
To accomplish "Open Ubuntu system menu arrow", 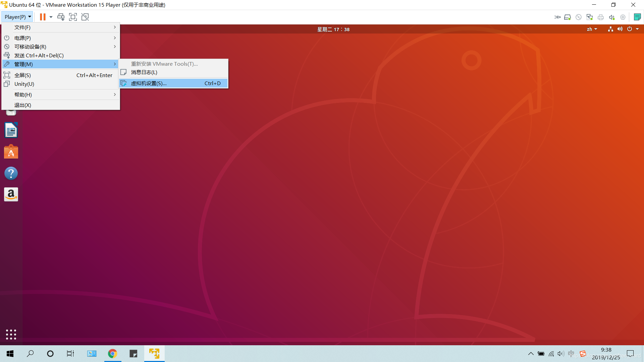I will [637, 29].
